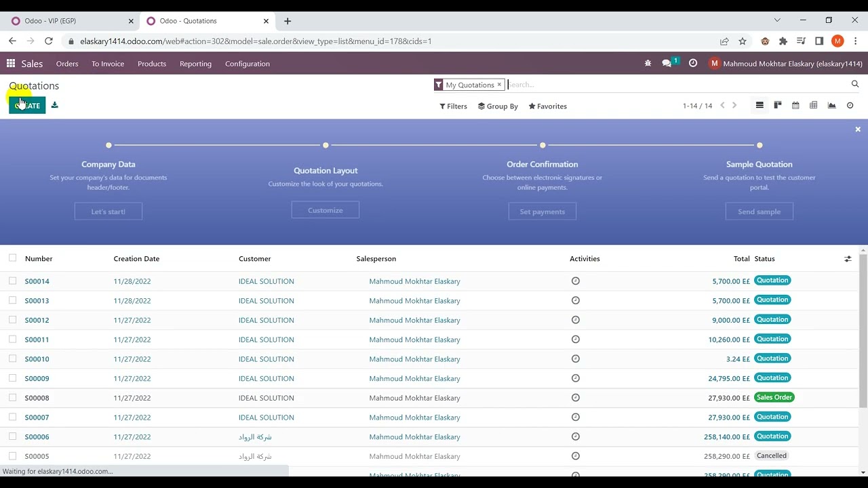868x488 pixels.
Task: Open the optional columns settings icon
Action: point(848,259)
